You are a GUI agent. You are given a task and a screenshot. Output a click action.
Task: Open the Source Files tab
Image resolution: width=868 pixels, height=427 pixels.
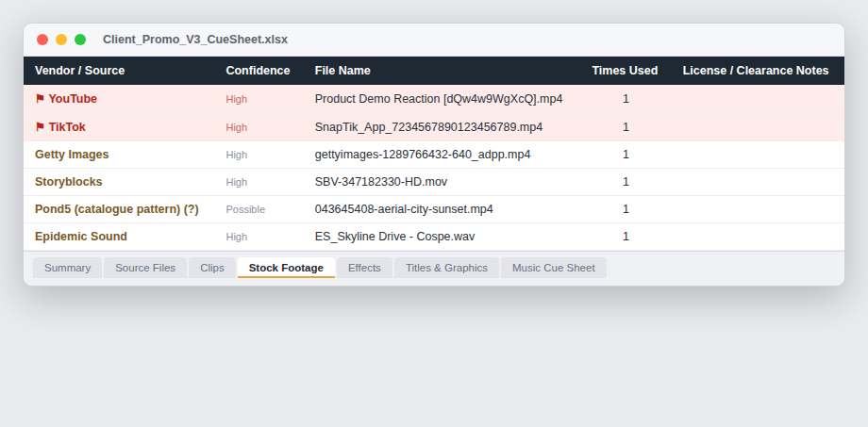145,268
